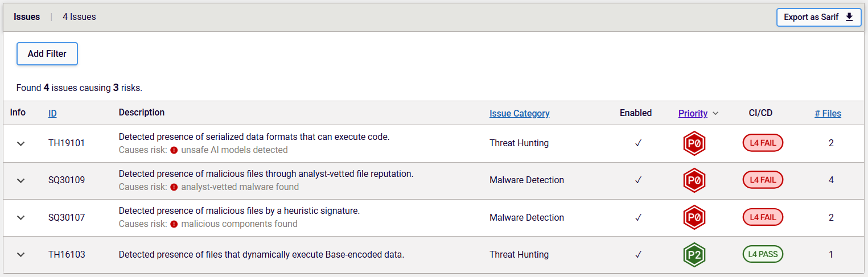Click the L4 FAIL badge for TH19101
Viewport: 868px width, 277px height.
[763, 143]
